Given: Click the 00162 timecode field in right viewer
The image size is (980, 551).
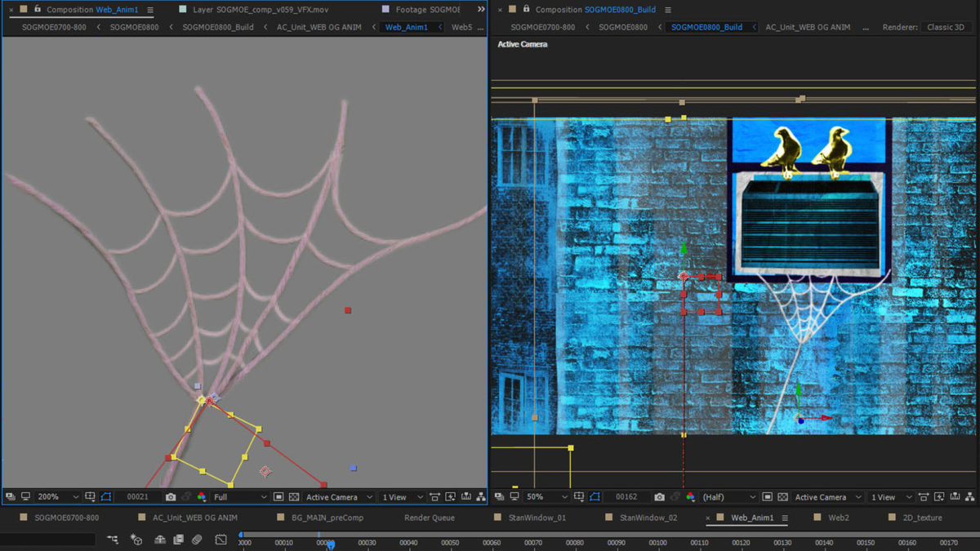Looking at the screenshot, I should 626,497.
